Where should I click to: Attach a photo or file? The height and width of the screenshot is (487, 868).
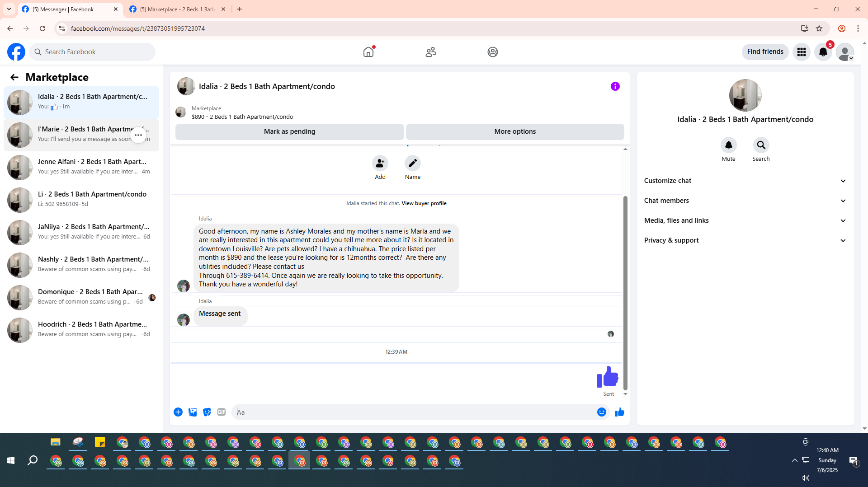(193, 412)
